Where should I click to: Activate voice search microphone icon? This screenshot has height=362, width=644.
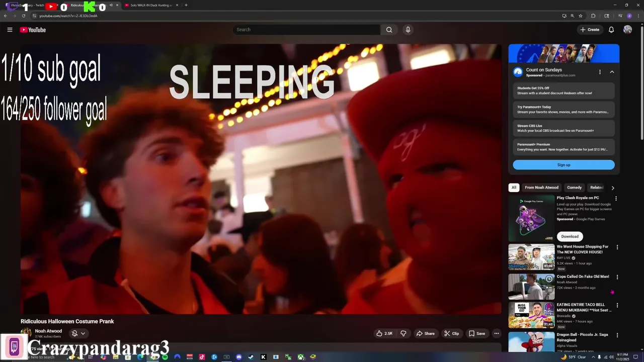pyautogui.click(x=408, y=30)
